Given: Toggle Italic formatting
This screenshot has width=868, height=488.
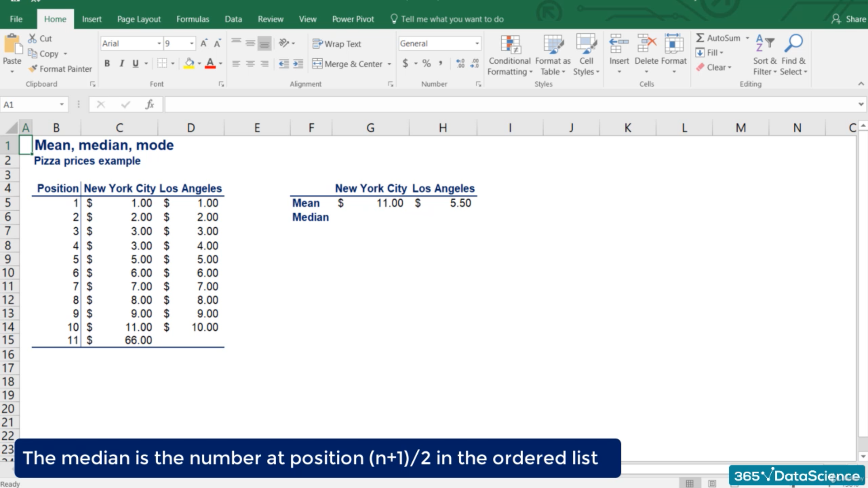Looking at the screenshot, I should 122,64.
